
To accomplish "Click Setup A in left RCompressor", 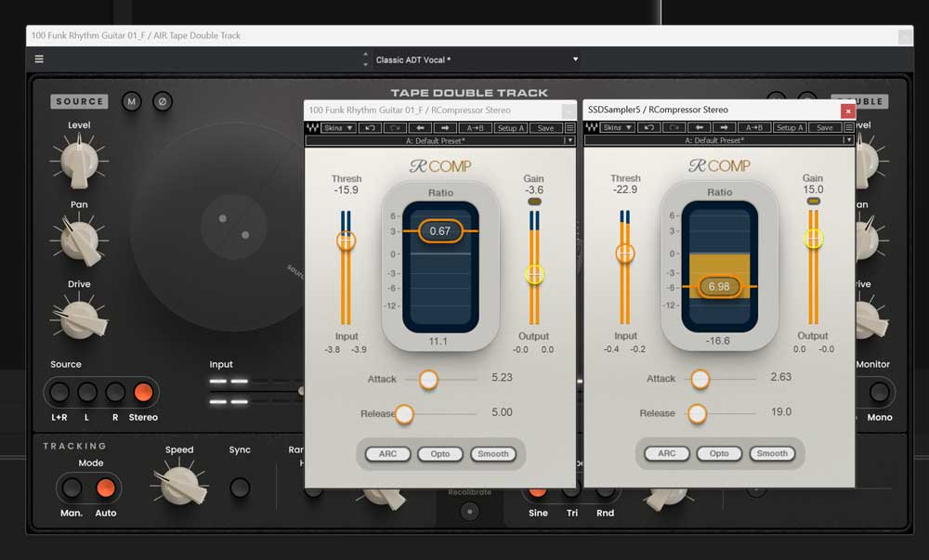I will click(509, 128).
